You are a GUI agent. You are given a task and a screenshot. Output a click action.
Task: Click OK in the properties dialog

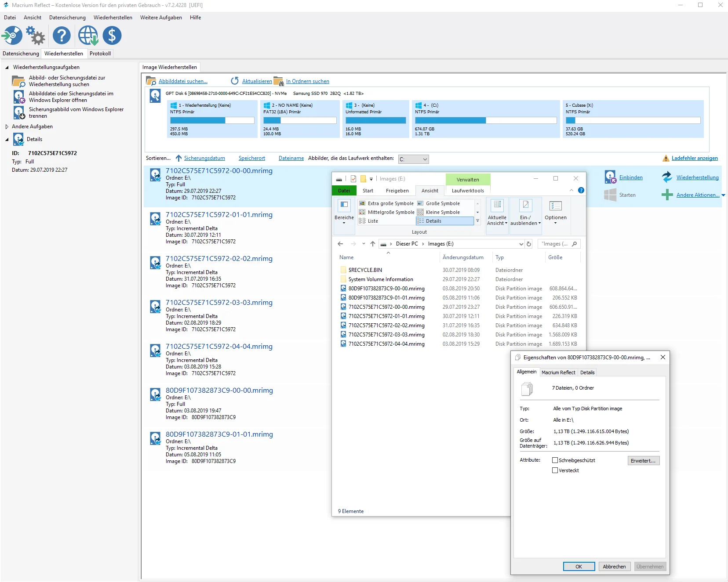coord(579,567)
